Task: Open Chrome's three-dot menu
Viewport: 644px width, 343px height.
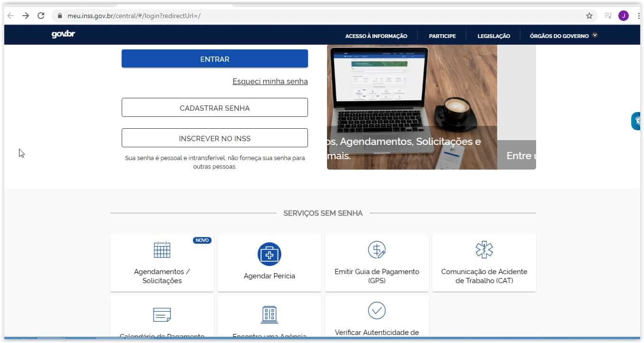Action: click(x=638, y=16)
